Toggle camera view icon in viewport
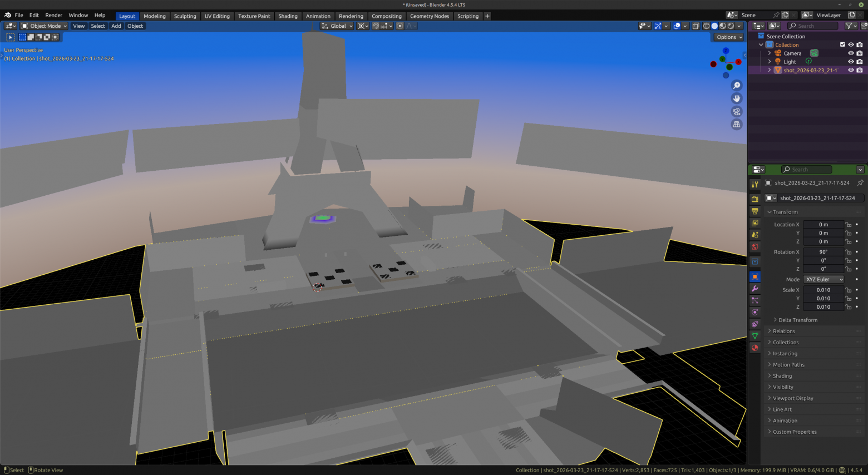This screenshot has width=868, height=475. pyautogui.click(x=737, y=111)
